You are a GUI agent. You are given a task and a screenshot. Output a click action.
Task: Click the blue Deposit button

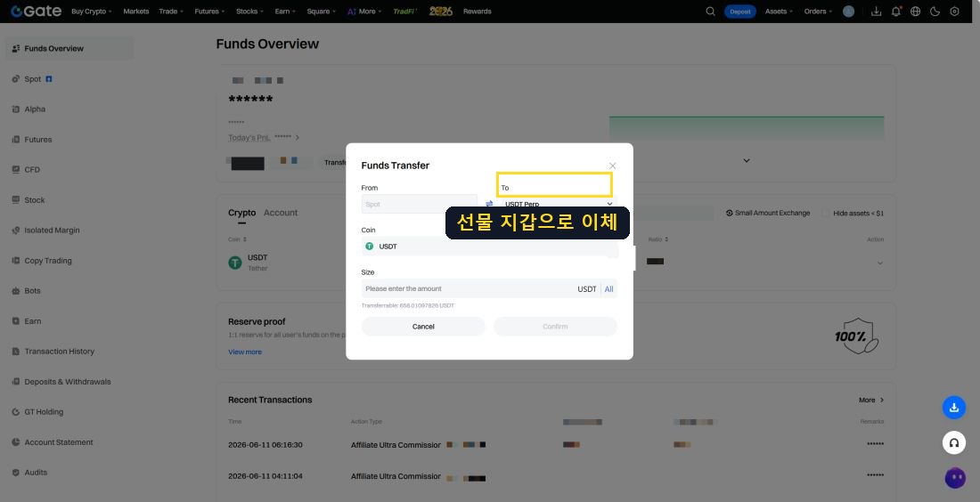click(740, 12)
